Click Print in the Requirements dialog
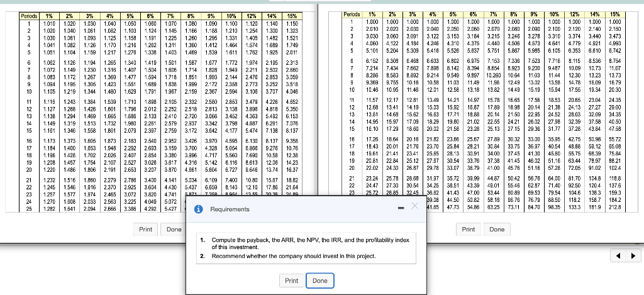The height and width of the screenshot is (295, 644). point(292,281)
